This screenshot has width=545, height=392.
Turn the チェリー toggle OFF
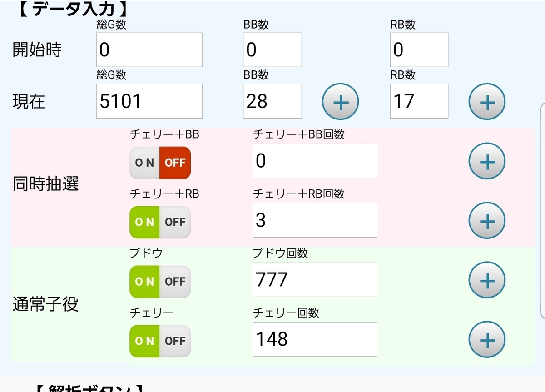pos(175,341)
